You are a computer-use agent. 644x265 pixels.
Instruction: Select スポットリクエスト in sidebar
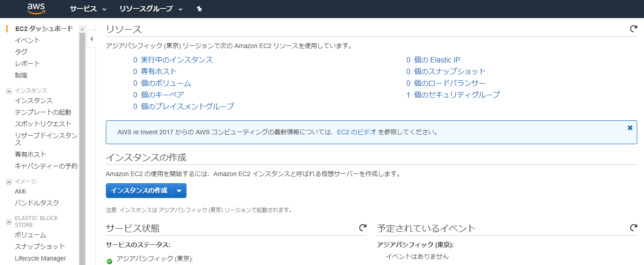pyautogui.click(x=43, y=124)
